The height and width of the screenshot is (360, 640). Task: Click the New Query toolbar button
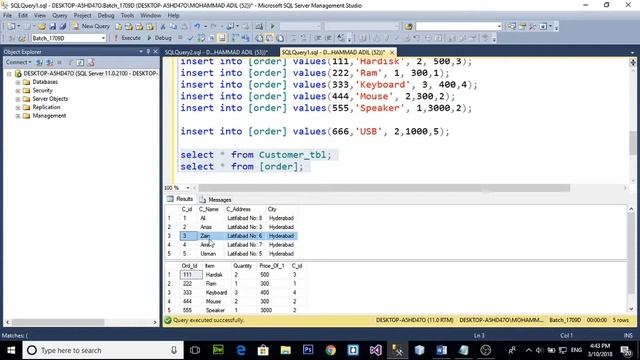[x=91, y=26]
